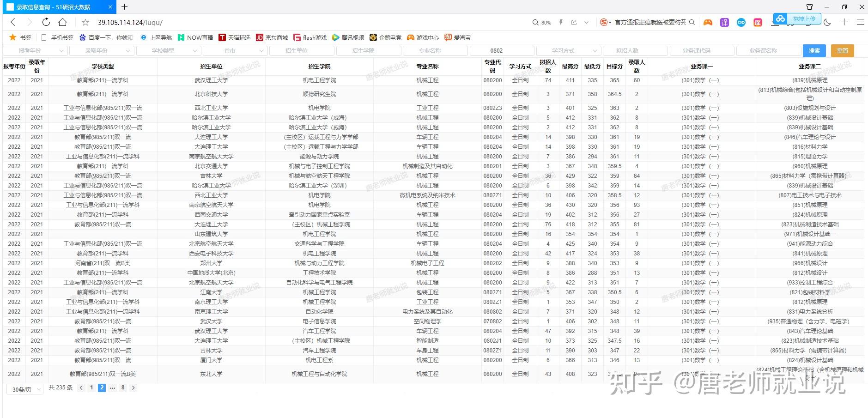Click the blue infinity extension icon
The width and height of the screenshot is (868, 418).
click(x=741, y=22)
